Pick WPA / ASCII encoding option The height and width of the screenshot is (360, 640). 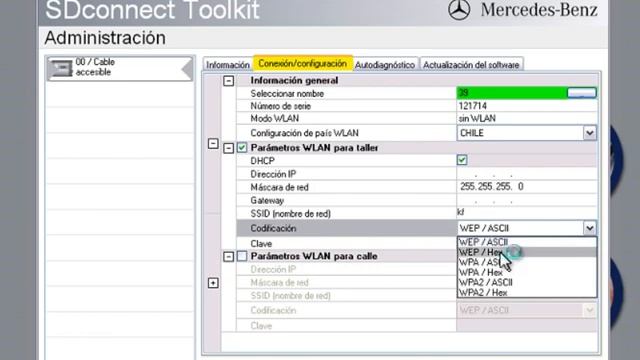tap(527, 262)
